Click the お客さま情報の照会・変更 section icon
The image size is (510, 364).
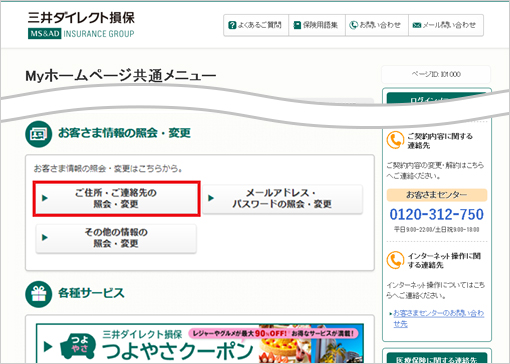39,134
